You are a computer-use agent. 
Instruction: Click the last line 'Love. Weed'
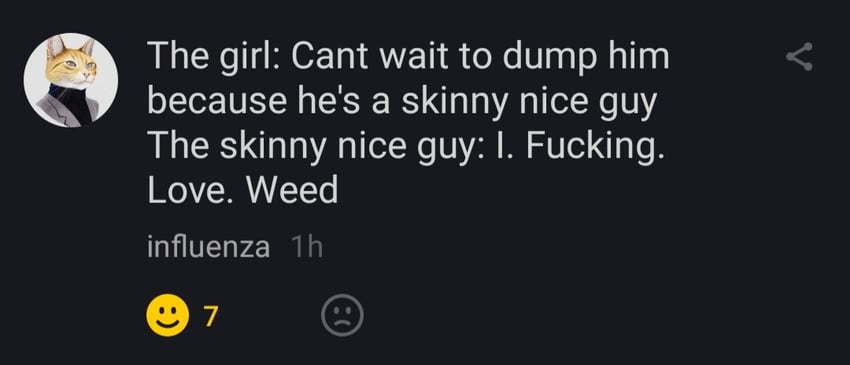tap(242, 190)
